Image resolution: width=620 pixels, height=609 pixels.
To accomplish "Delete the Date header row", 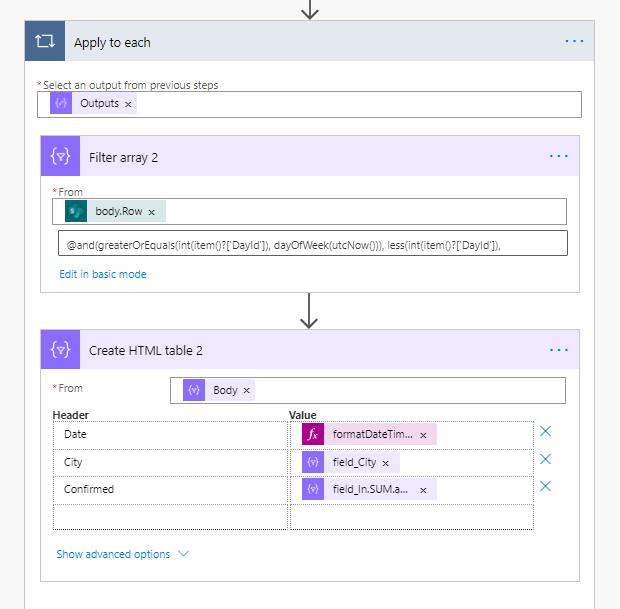I will click(x=546, y=432).
